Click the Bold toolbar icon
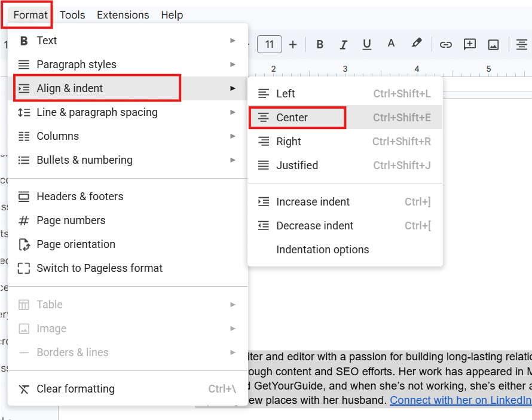The width and height of the screenshot is (532, 420). (320, 44)
